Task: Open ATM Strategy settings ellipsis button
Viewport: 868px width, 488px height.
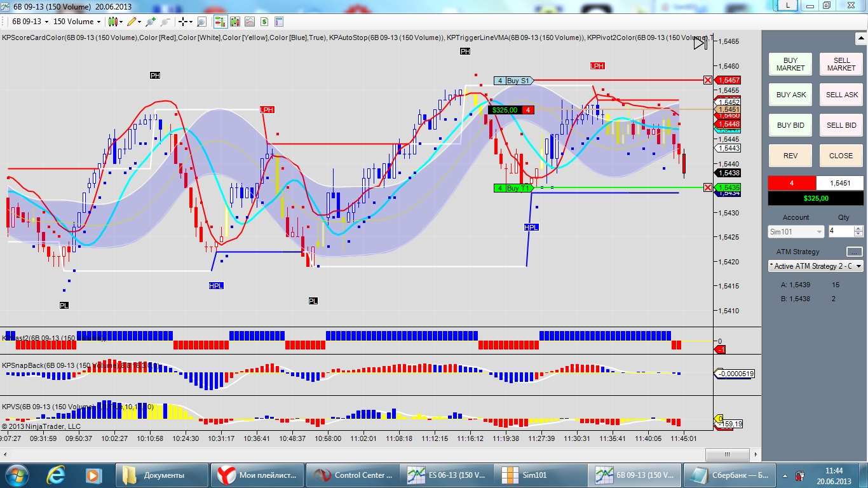Action: (855, 252)
